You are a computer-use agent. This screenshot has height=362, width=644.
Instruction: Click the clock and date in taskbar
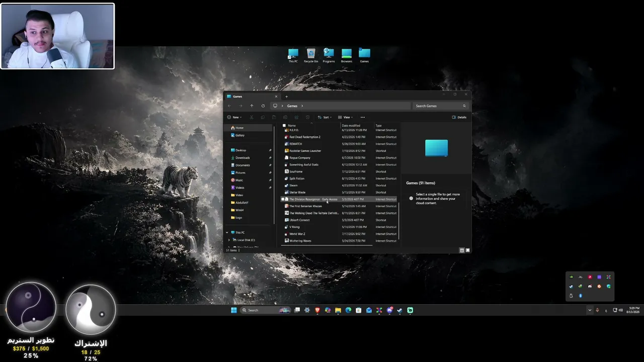pyautogui.click(x=633, y=310)
